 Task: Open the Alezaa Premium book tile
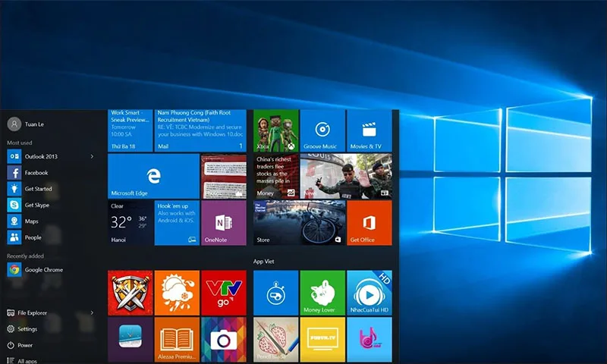(177, 340)
